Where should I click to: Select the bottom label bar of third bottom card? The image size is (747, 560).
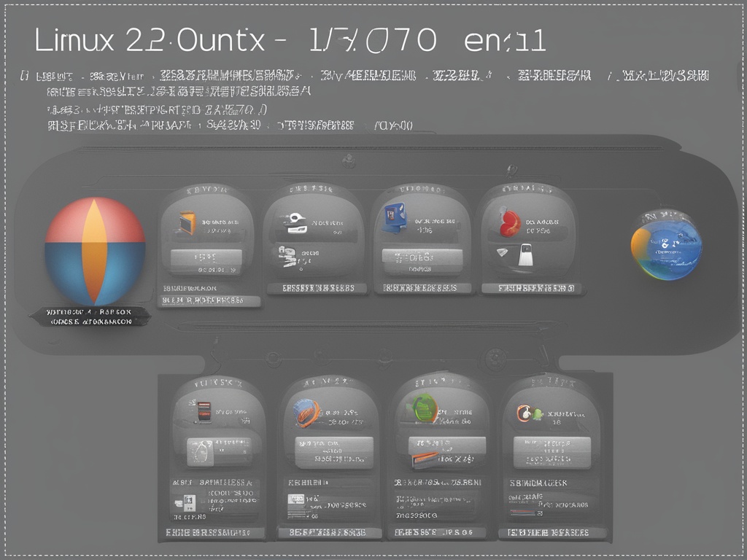(x=438, y=532)
